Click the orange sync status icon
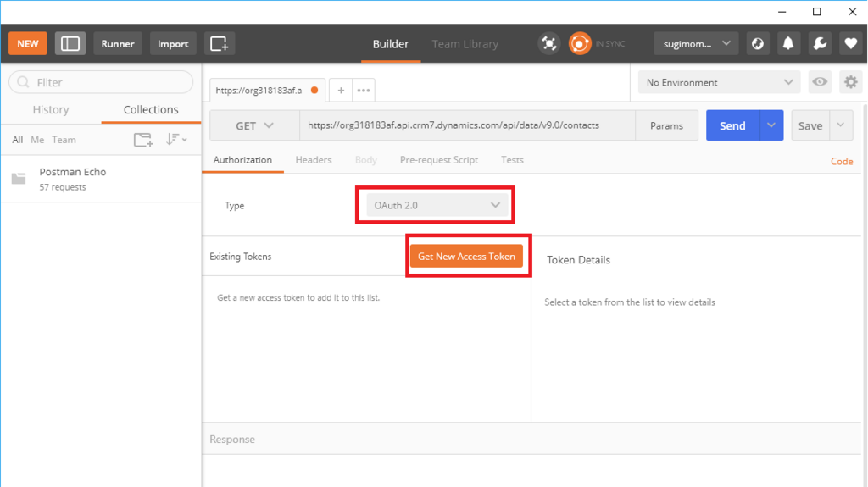The height and width of the screenshot is (487, 868). coord(580,44)
